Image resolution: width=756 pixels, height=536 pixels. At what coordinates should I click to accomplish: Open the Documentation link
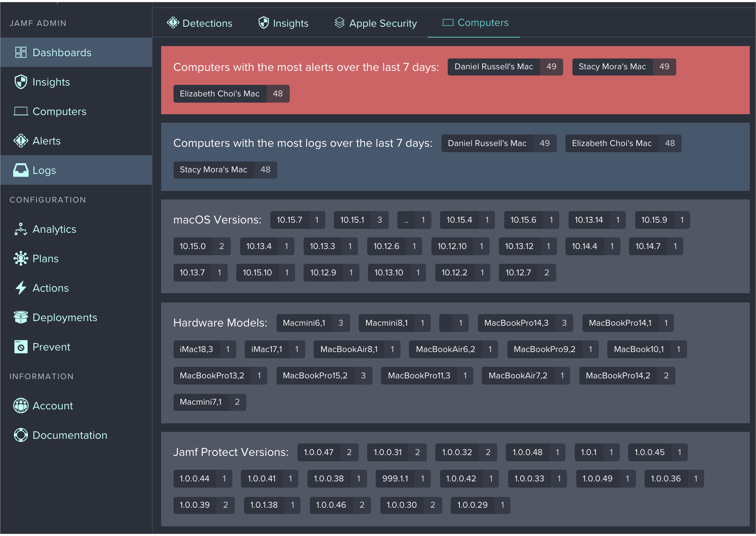pos(76,435)
